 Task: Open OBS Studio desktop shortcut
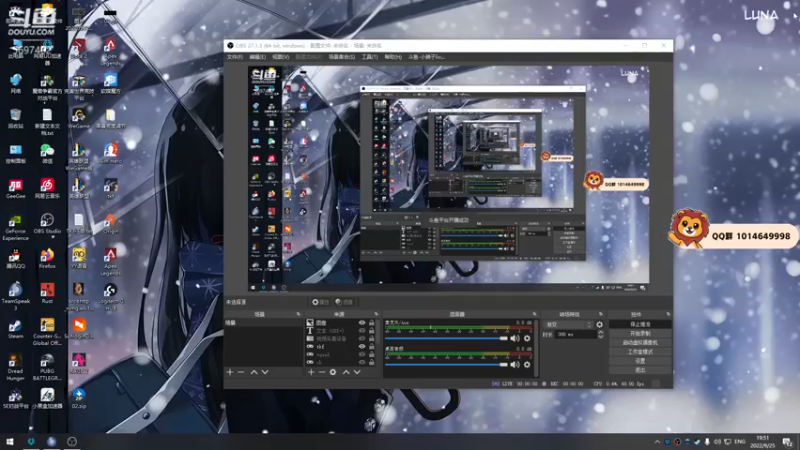pyautogui.click(x=47, y=223)
